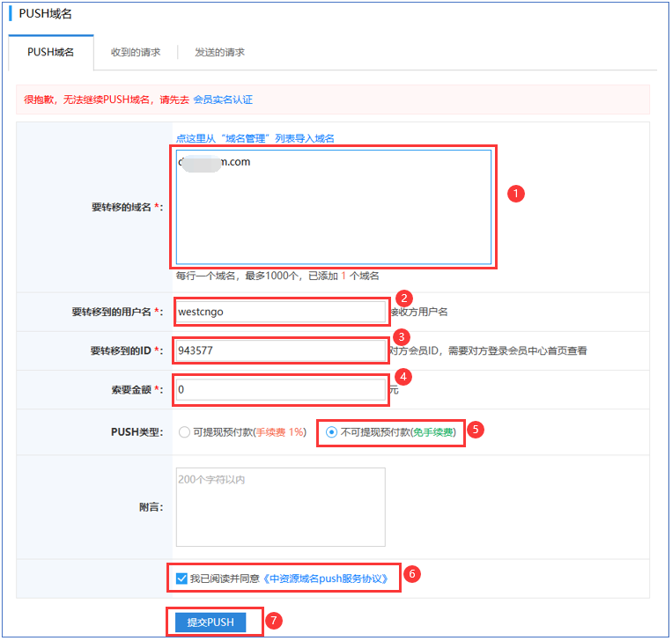This screenshot has height=641, width=672.
Task: Select the 可提现预付款 radio option
Action: click(184, 432)
